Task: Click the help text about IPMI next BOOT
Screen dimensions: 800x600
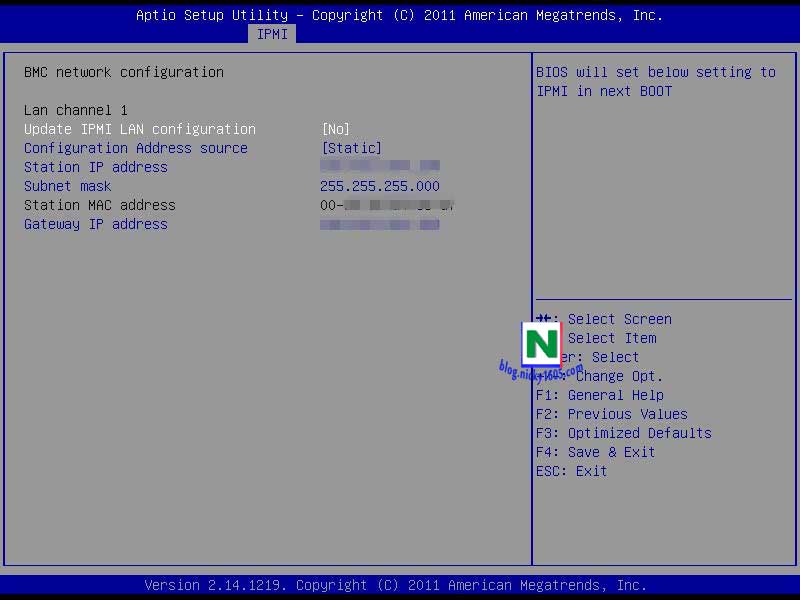Action: [x=656, y=82]
